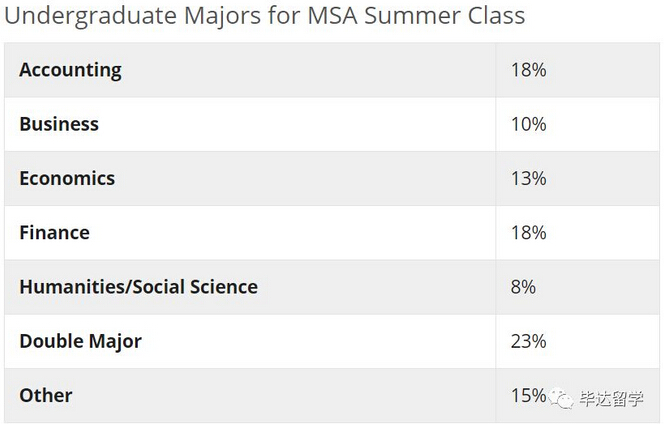Click the 18% value beside Finance

pos(528,233)
